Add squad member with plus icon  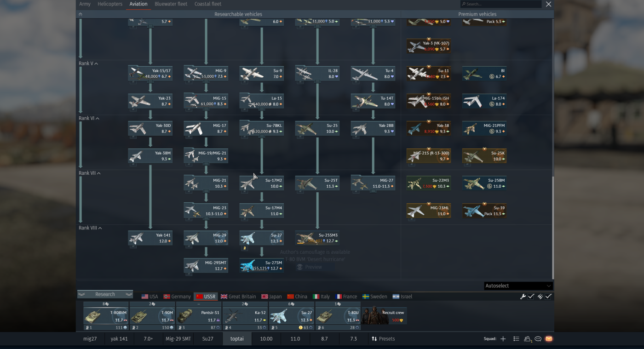(503, 339)
